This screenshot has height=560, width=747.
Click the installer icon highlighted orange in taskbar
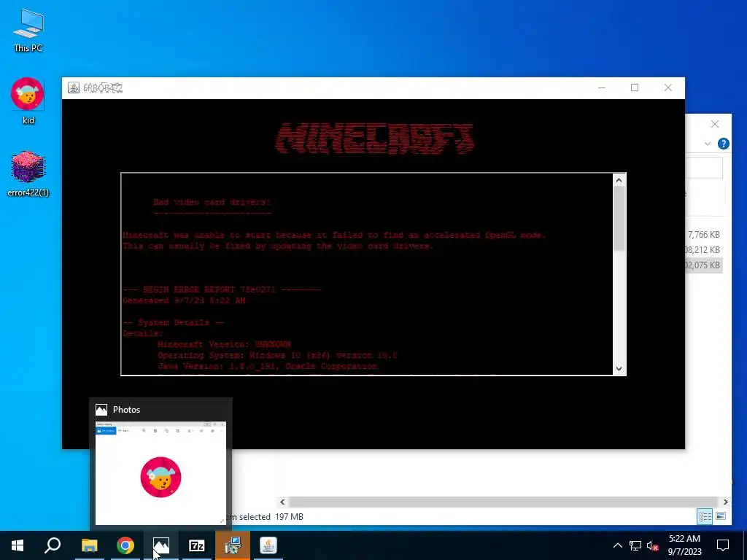pyautogui.click(x=233, y=545)
